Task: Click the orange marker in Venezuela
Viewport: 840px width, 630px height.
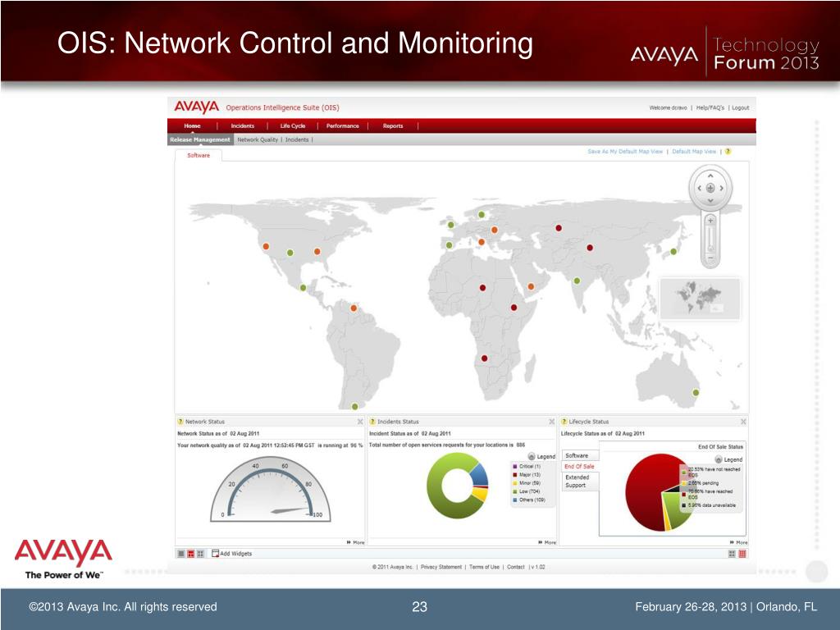Action: pyautogui.click(x=354, y=308)
